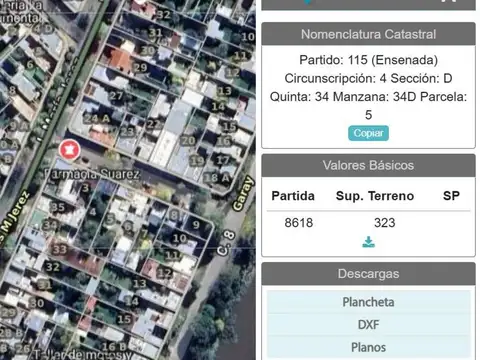480x360 pixels.
Task: Select parcel 33 on map
Action: coord(60,249)
